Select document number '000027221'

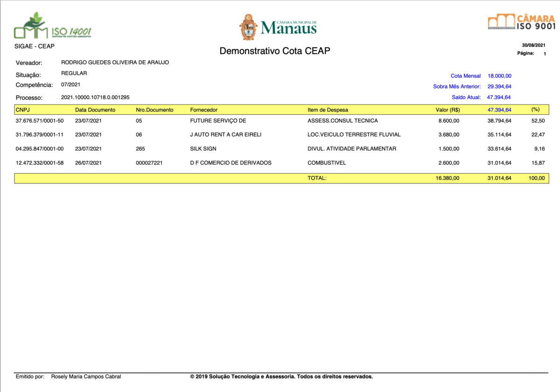click(149, 163)
